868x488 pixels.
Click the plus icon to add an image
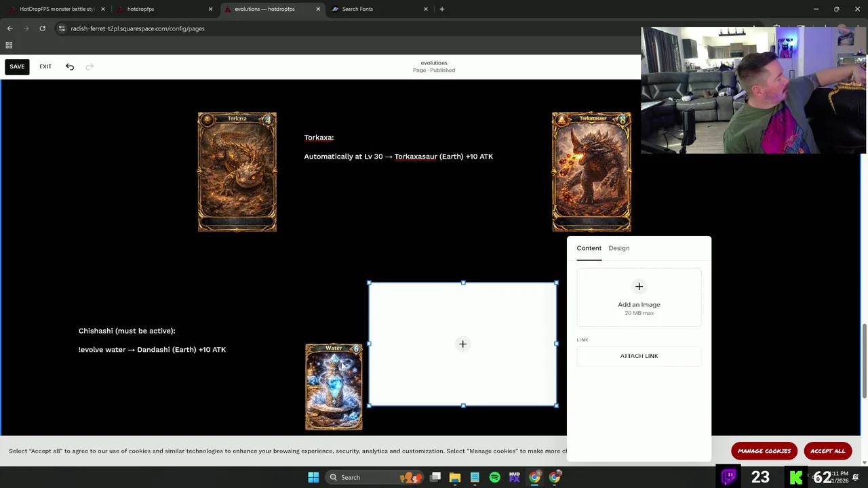[x=639, y=287]
